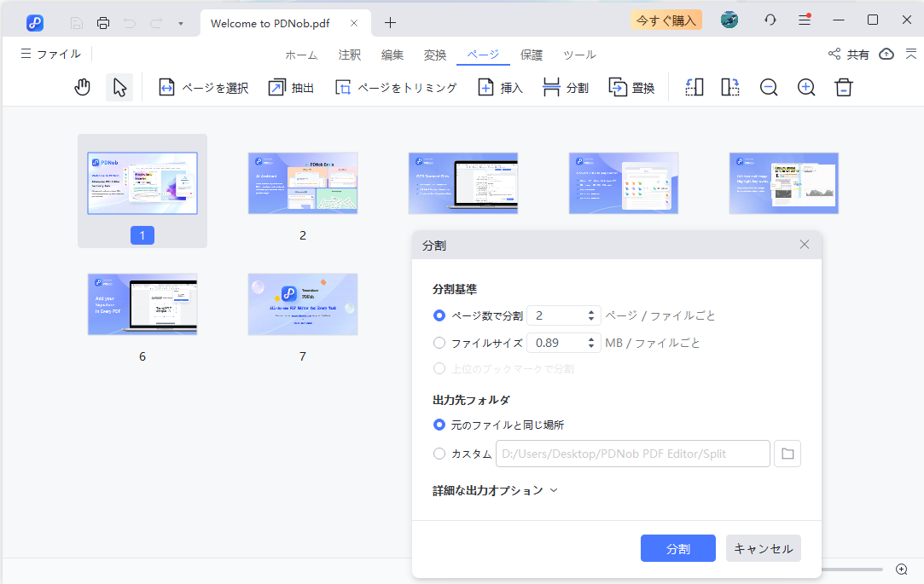The width and height of the screenshot is (924, 584).
Task: Open the hamburger menu with notification dot
Action: 805,20
